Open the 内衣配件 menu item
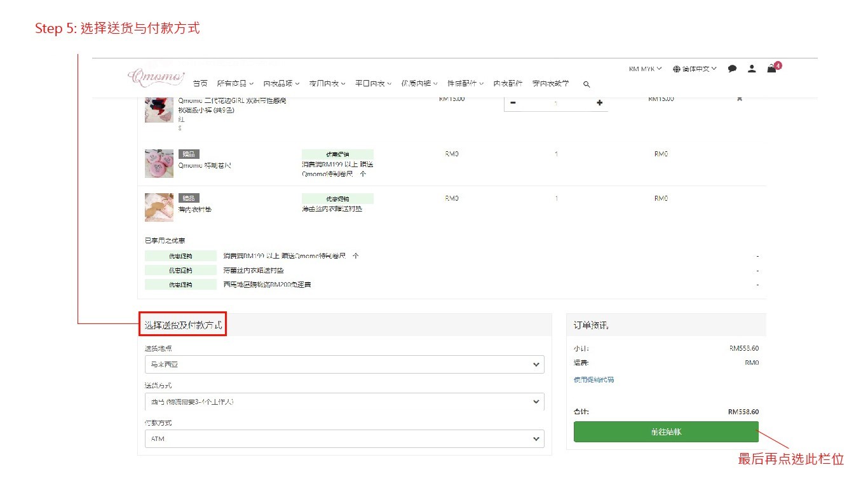Screen dimensions: 868x488 tap(508, 84)
